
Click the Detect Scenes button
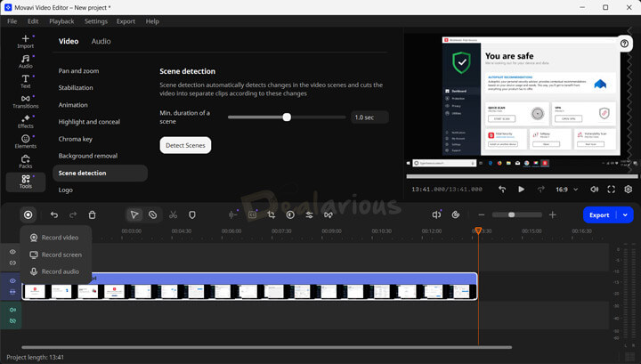pyautogui.click(x=185, y=145)
